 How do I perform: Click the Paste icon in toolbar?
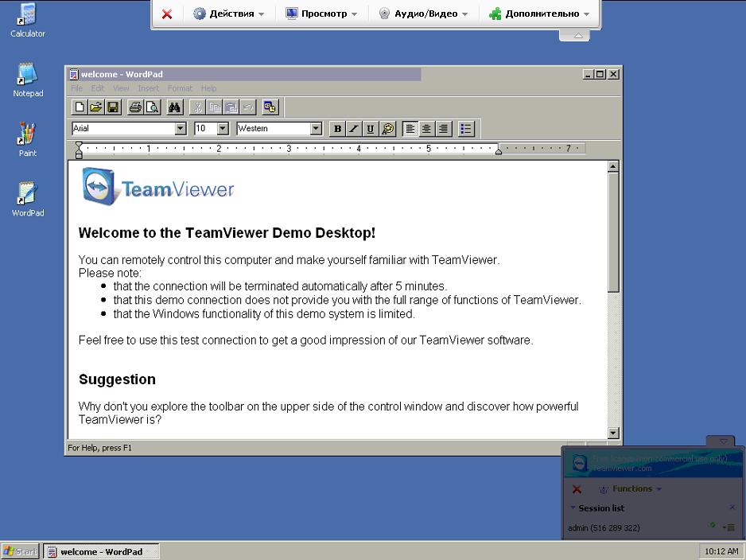click(x=231, y=107)
